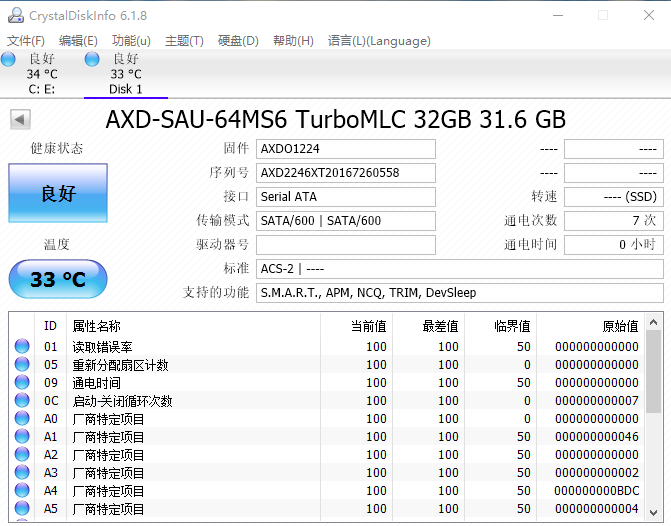Click the 最差值 column header
Image resolution: width=671 pixels, height=526 pixels.
[x=428, y=326]
